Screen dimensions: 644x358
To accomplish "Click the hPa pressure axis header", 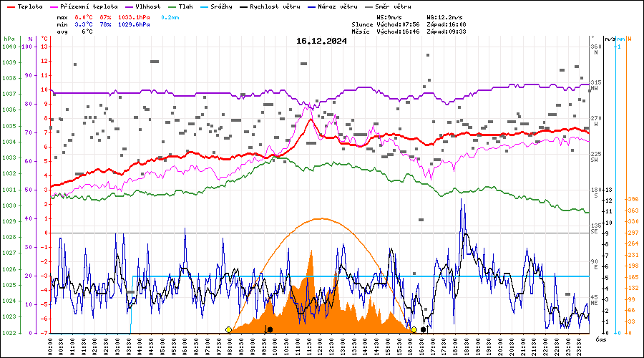I will pyautogui.click(x=9, y=39).
